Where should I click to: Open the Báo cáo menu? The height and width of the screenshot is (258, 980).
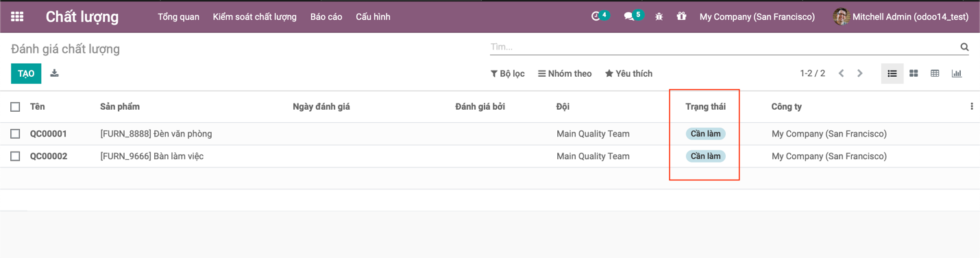326,16
